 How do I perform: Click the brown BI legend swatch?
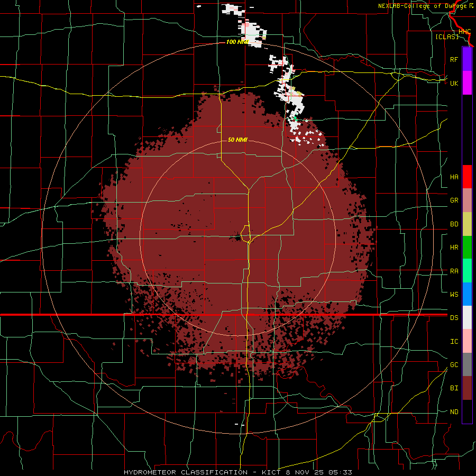pos(467,388)
